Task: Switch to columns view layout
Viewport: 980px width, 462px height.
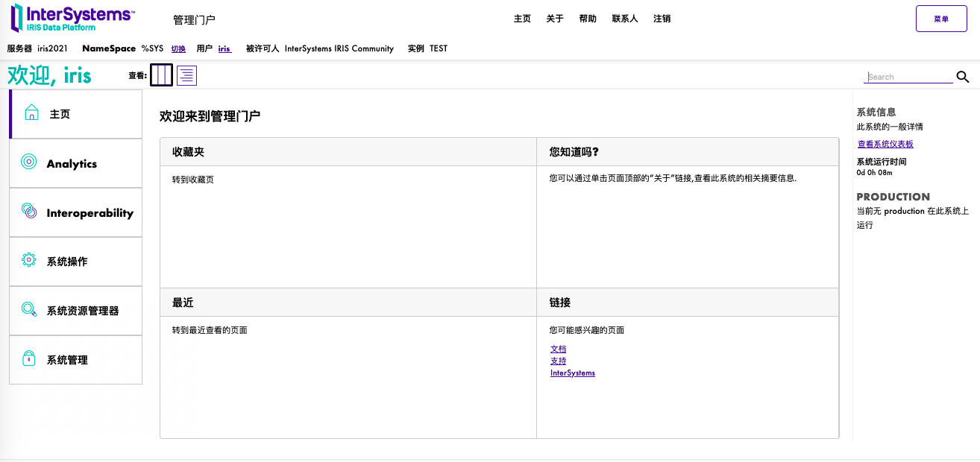Action: (x=161, y=75)
